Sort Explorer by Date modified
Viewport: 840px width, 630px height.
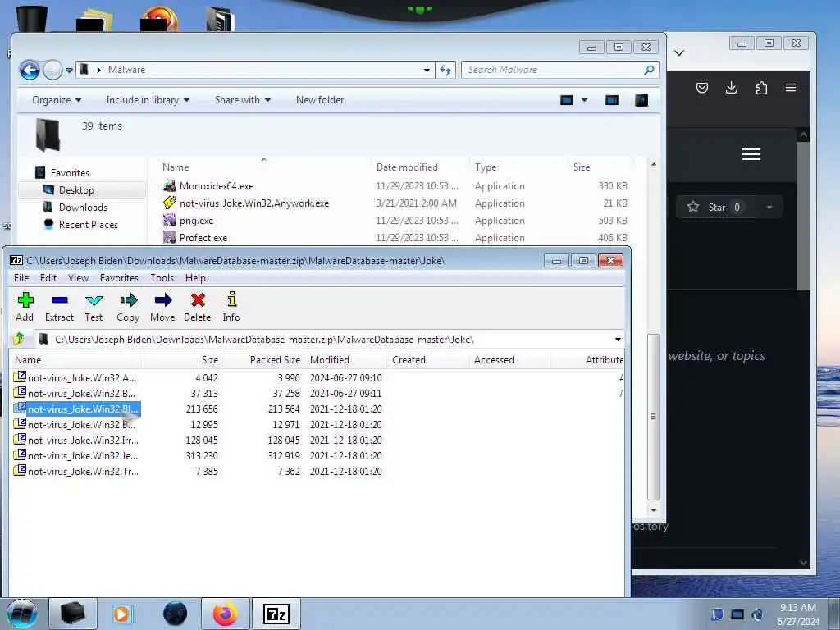point(407,167)
